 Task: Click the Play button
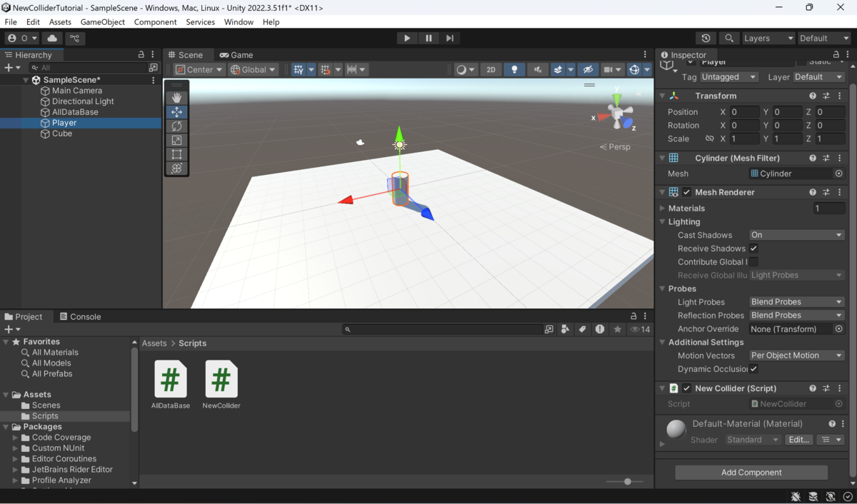coord(407,38)
